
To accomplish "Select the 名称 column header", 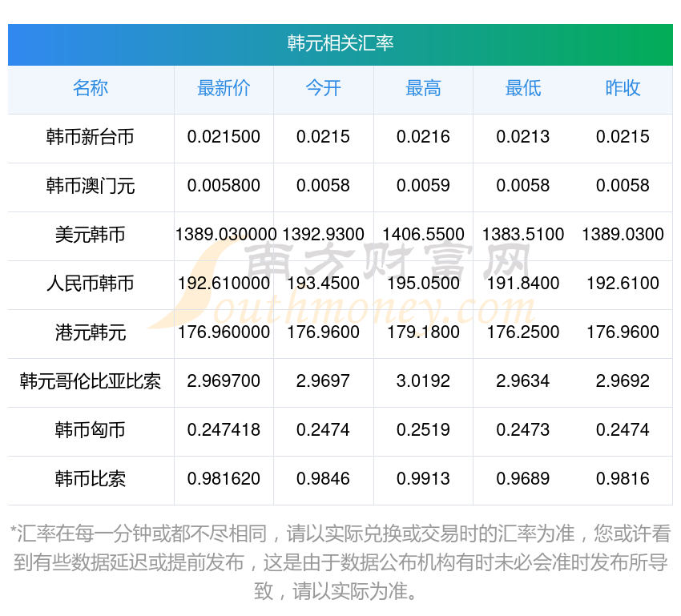I will (91, 88).
